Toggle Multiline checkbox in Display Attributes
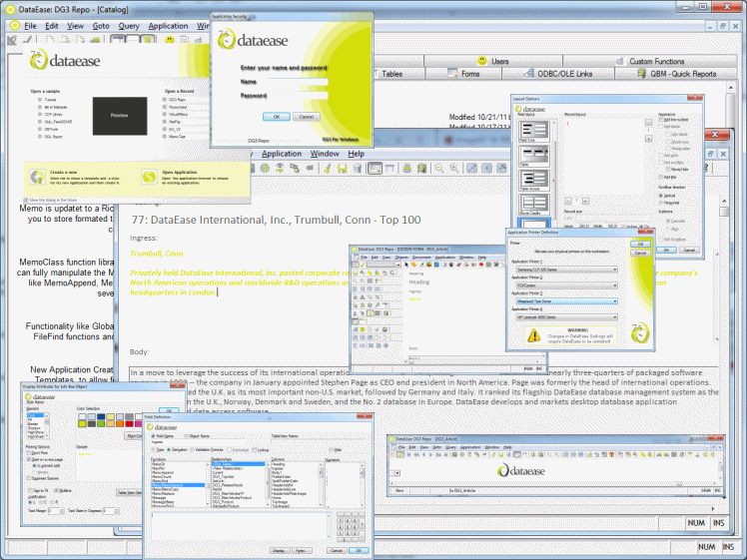This screenshot has width=747, height=560. (56, 490)
